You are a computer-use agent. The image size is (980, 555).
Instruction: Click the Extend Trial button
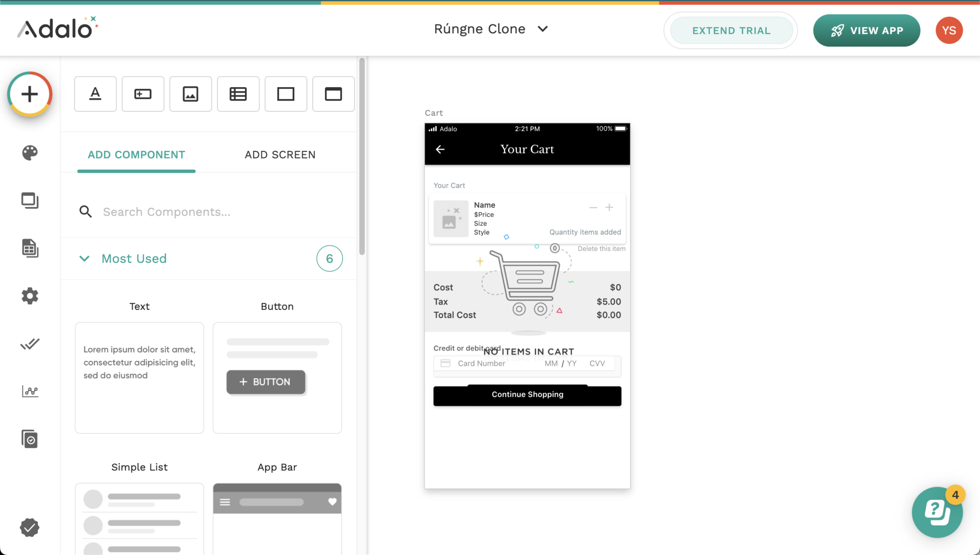731,31
